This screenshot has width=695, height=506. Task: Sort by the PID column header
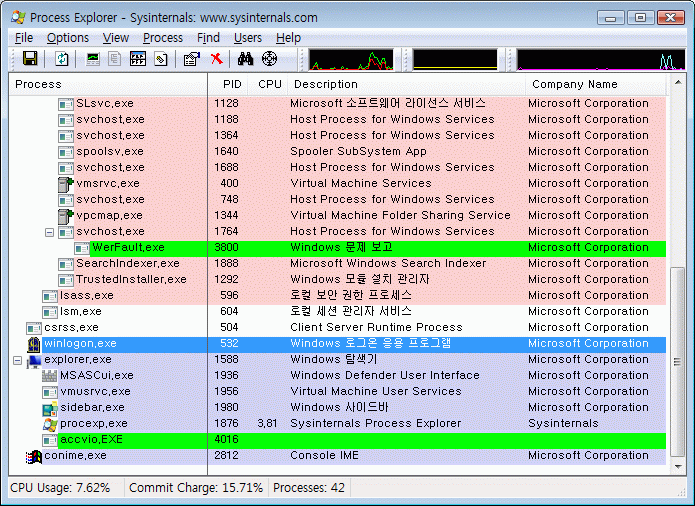tap(227, 84)
